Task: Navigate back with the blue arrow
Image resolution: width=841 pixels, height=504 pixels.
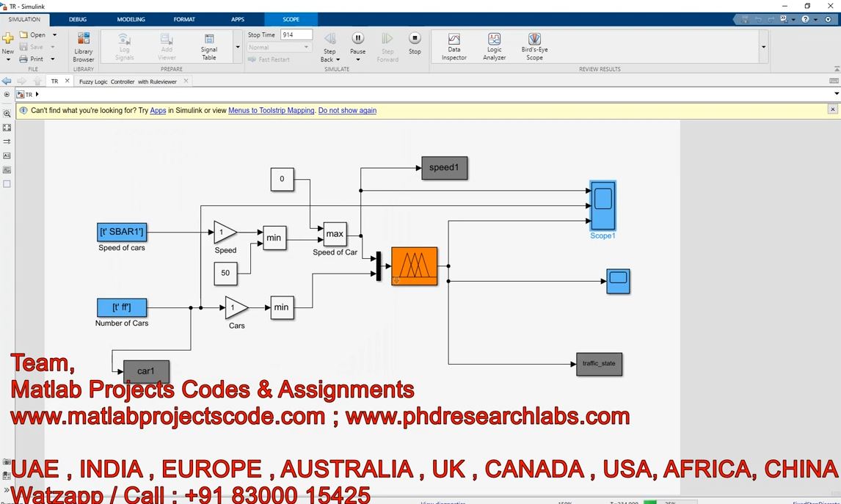Action: coord(7,81)
